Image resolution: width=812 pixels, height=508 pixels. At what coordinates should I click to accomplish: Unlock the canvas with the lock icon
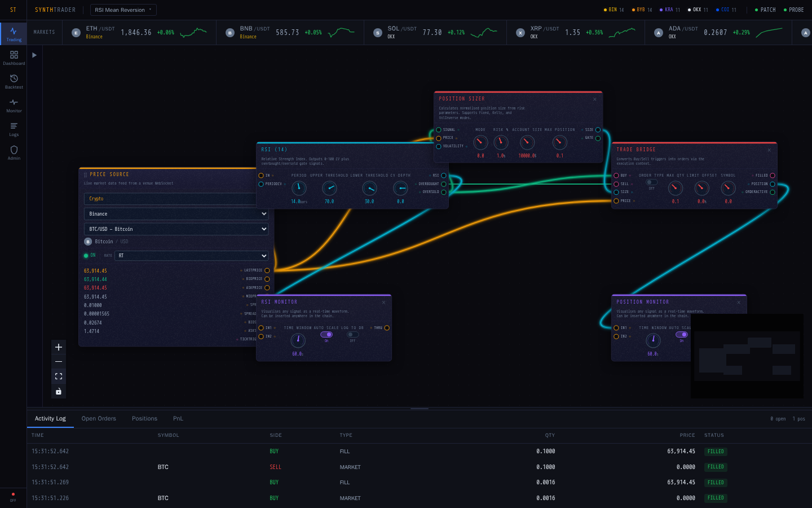click(x=59, y=391)
